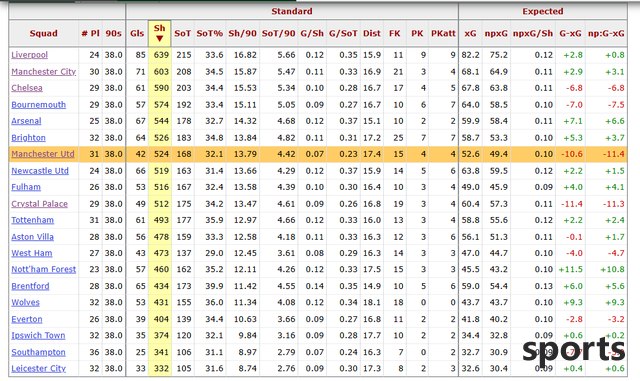This screenshot has width=640, height=381.
Task: Select Newcastle Utd's xG value 63.8
Action: pos(471,171)
